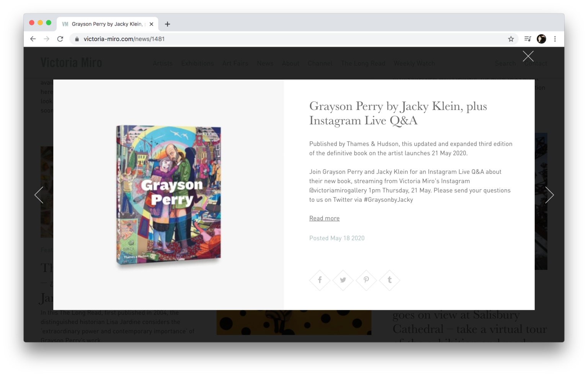This screenshot has height=376, width=588.
Task: Open the media control playlist icon
Action: 528,39
